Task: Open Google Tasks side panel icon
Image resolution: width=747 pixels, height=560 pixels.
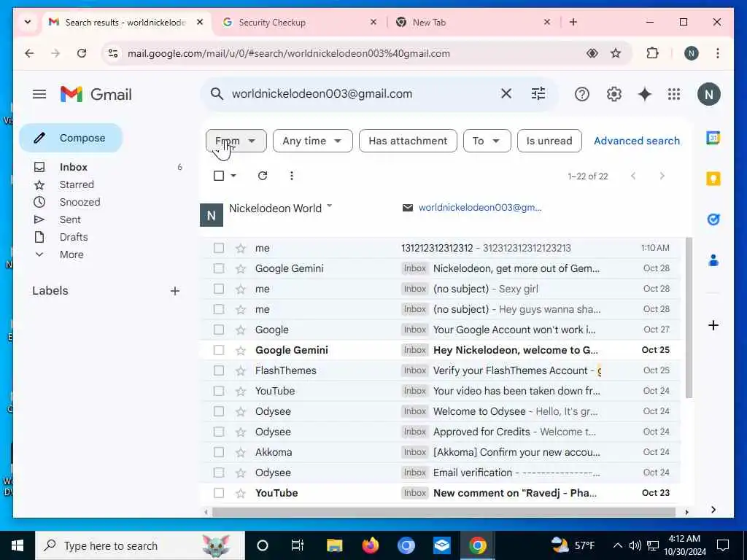Action: (713, 219)
